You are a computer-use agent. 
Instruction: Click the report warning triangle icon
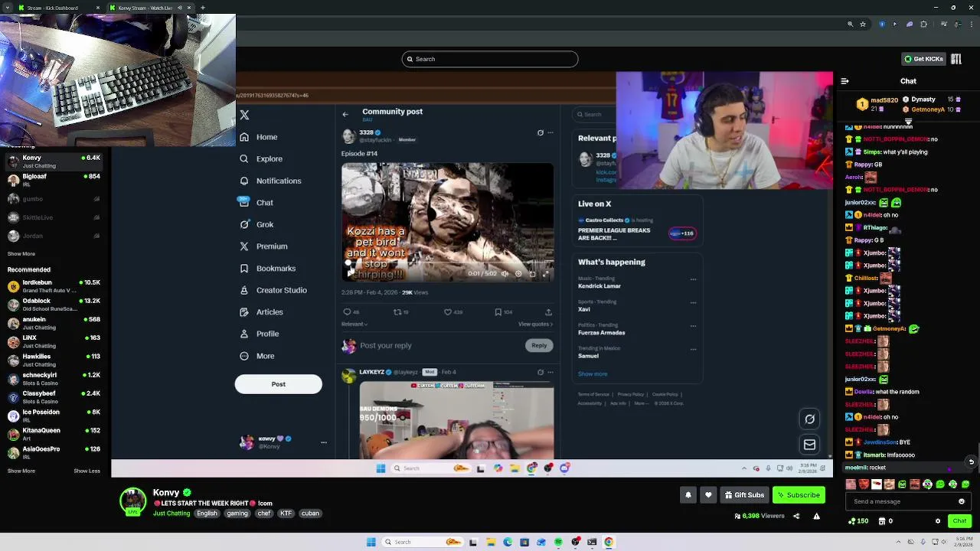816,517
